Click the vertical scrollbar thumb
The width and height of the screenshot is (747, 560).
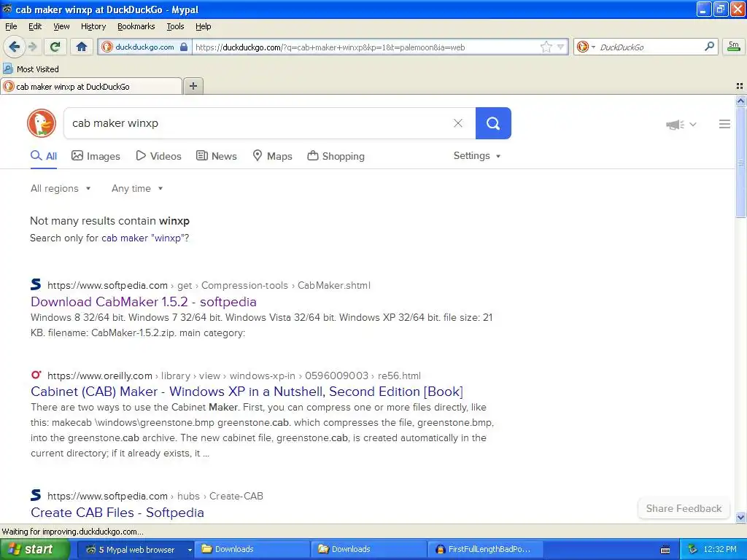[740, 162]
